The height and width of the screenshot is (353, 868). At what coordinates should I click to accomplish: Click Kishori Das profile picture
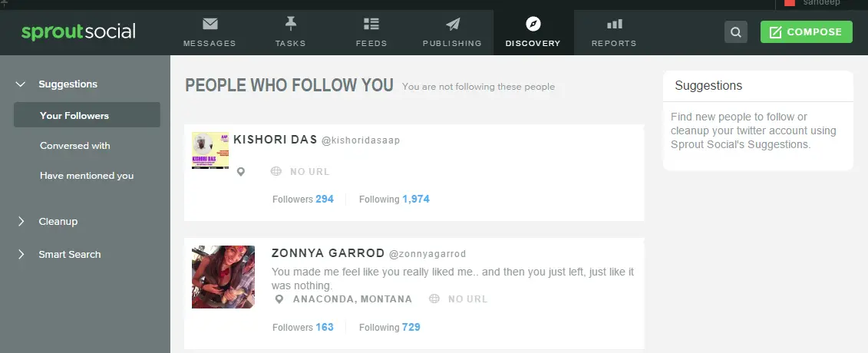pyautogui.click(x=210, y=150)
